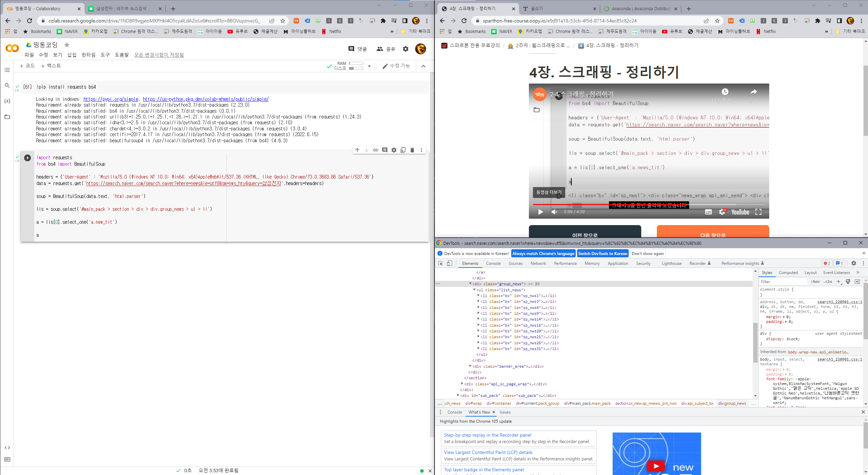Seek on YouTube video progress bar
The image size is (868, 475).
click(649, 204)
